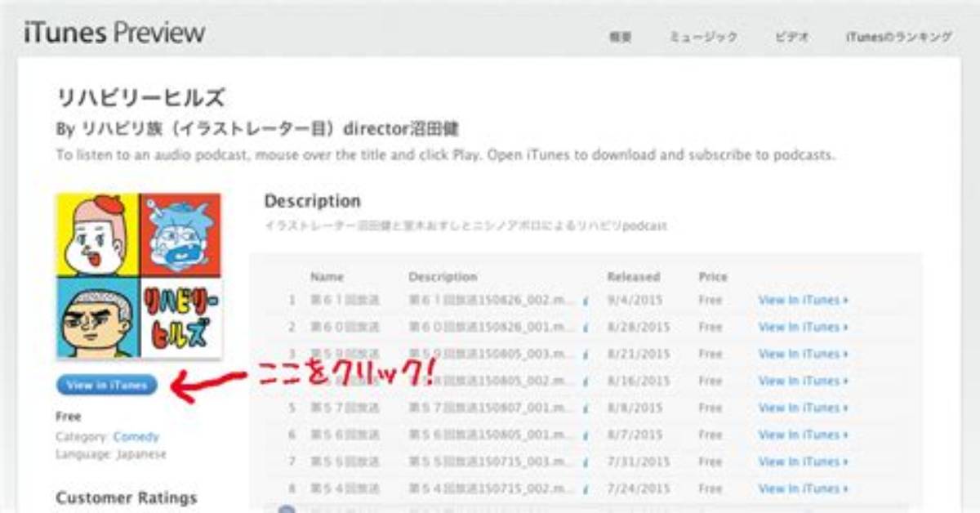Open View in iTunes for the 8/21/2015 episode
Viewport: 980px width, 513px height.
804,354
